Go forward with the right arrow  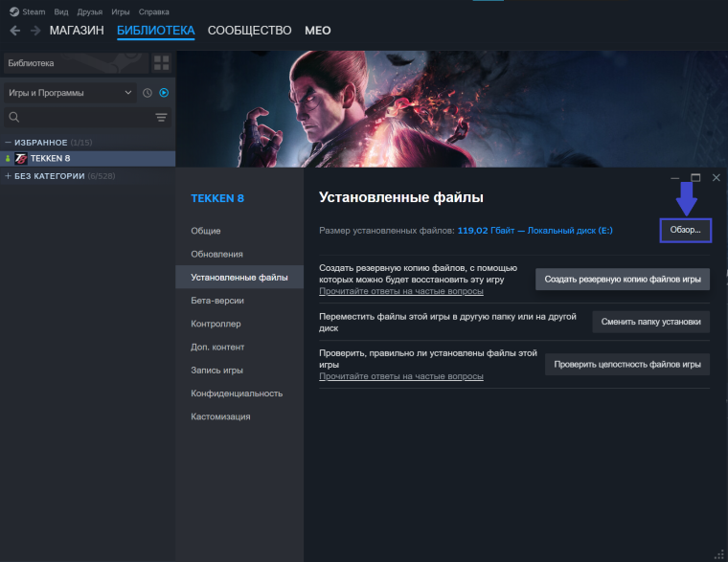point(35,31)
